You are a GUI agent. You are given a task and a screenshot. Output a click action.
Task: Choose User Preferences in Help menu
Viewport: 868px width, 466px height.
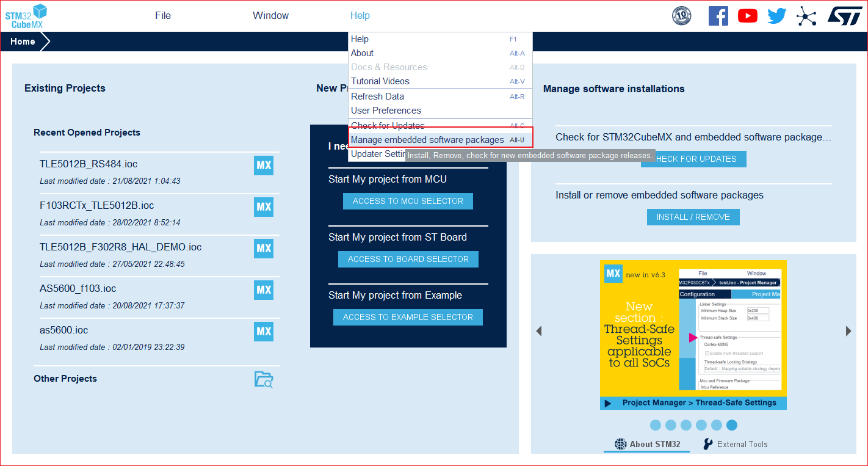[x=440, y=111]
